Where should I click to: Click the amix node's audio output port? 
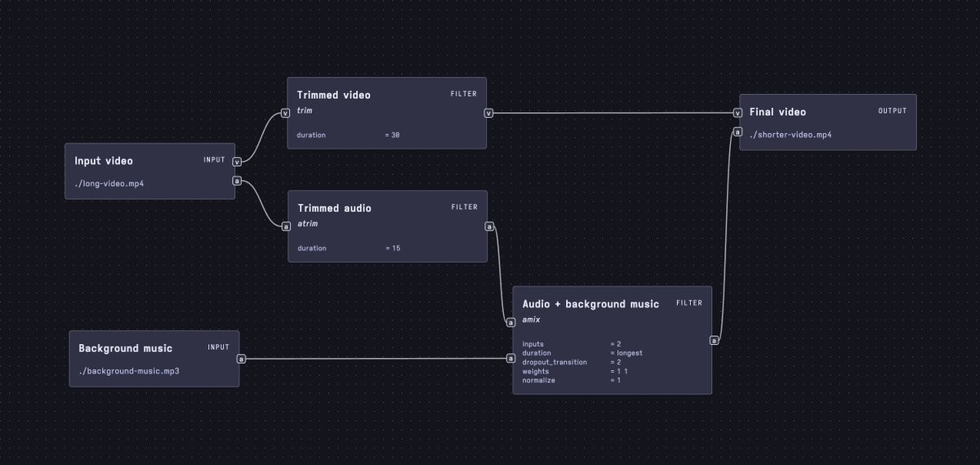point(714,340)
